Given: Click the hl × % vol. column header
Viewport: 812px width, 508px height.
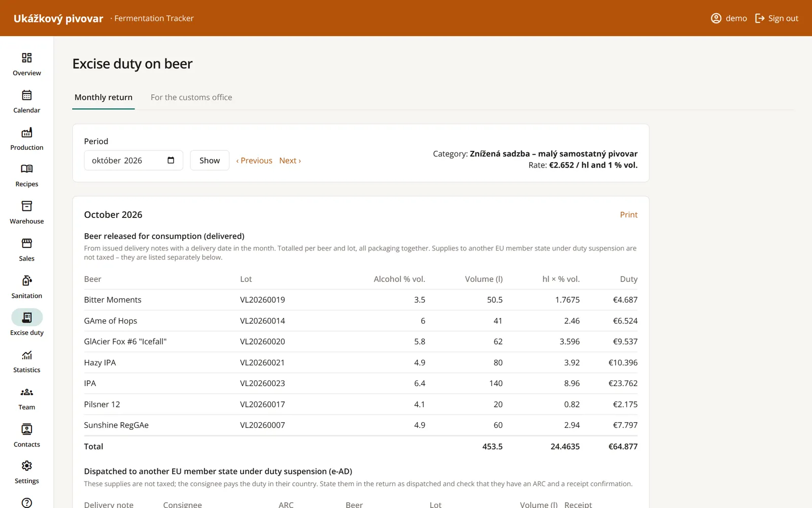Looking at the screenshot, I should [x=561, y=279].
